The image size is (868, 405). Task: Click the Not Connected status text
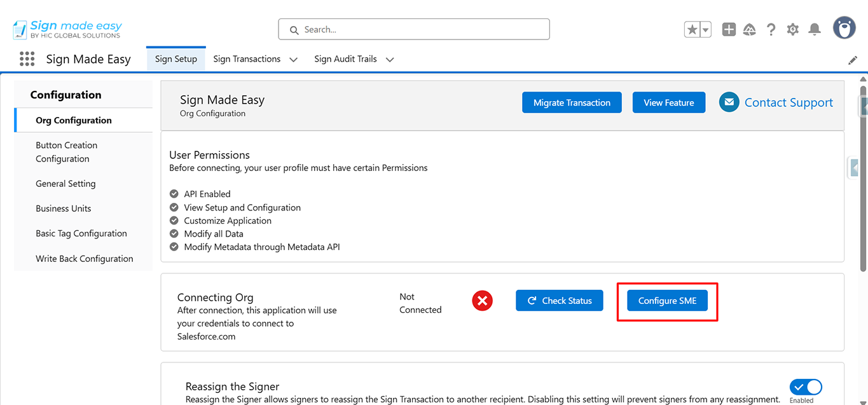[x=420, y=303]
